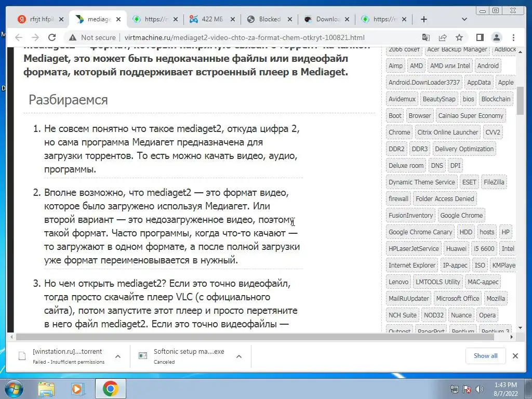Click Show all downloads
The height and width of the screenshot is (399, 532).
pyautogui.click(x=486, y=356)
